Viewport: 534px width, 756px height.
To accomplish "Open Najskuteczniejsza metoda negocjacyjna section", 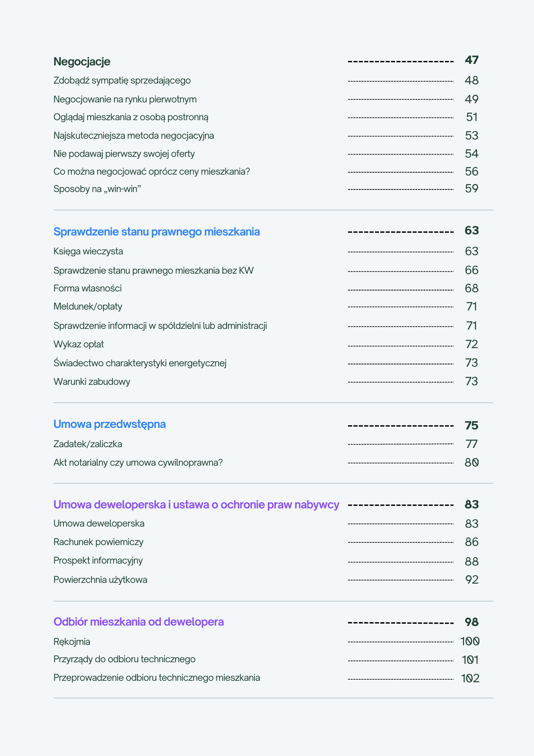I will point(134,136).
